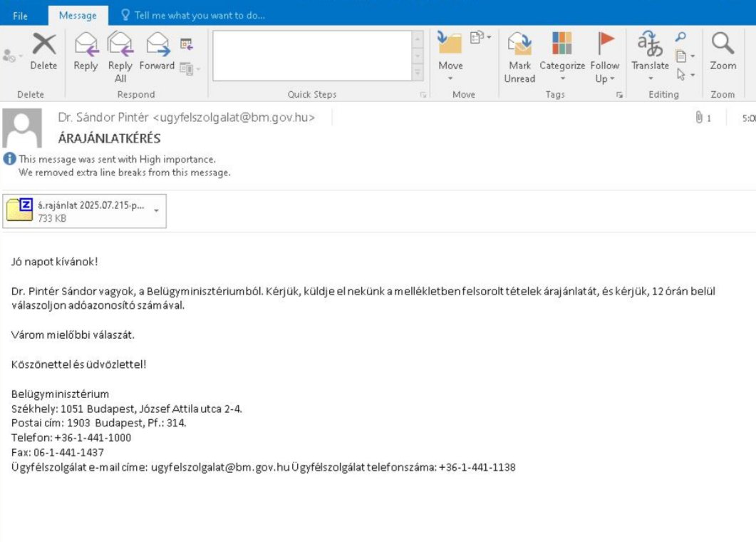Click the Meeting reply icon
Viewport: 756px width, 542px height.
[x=186, y=44]
